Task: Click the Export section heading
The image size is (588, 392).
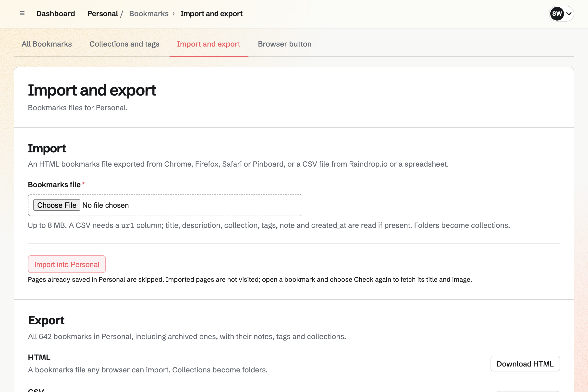Action: (46, 320)
